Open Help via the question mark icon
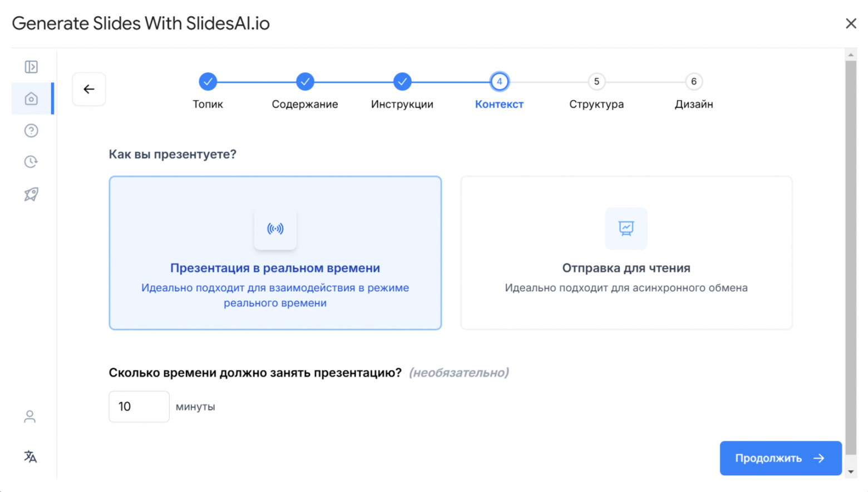Image resolution: width=868 pixels, height=492 pixels. tap(31, 130)
